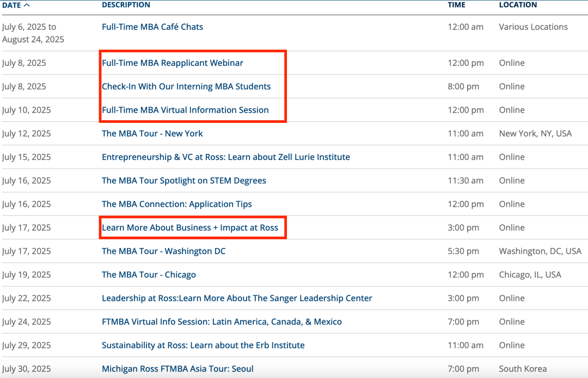
Task: Click July 17, 2025 in the Business + Impact row
Action: pos(26,228)
